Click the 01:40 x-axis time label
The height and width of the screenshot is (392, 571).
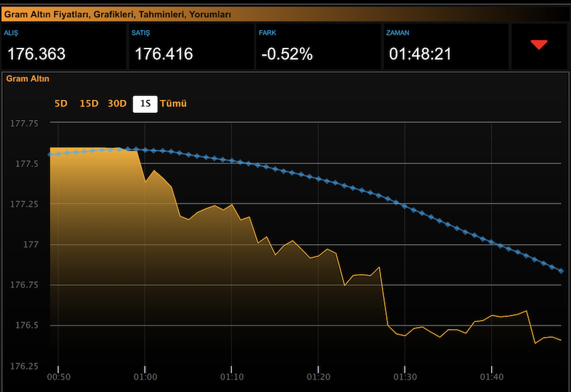pos(492,377)
